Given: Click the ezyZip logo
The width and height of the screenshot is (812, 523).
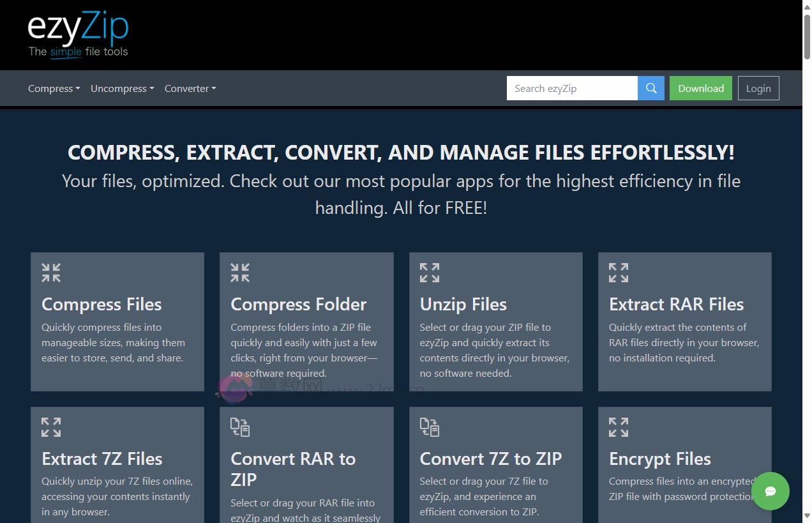Looking at the screenshot, I should 78,29.
